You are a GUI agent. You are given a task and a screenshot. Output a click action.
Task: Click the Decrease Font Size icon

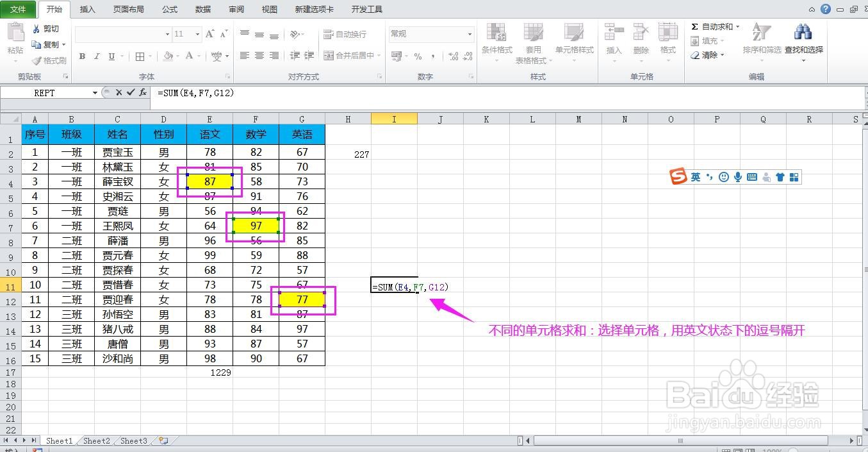(224, 34)
